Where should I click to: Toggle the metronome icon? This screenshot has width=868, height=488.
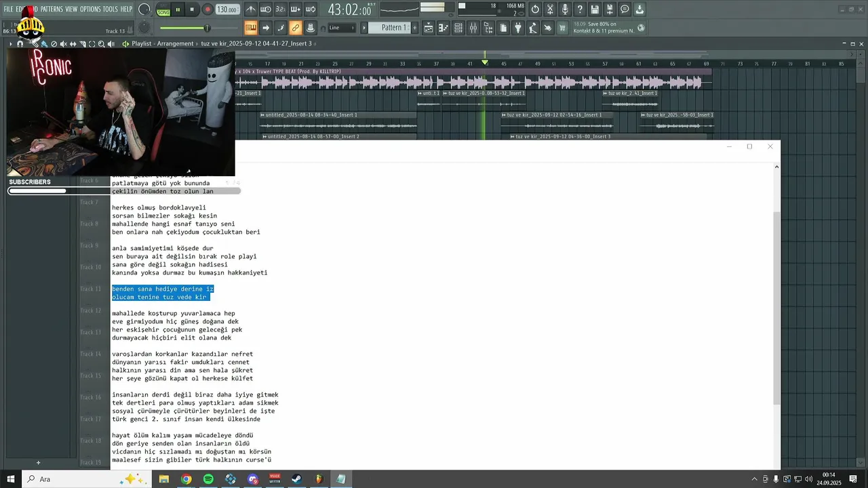click(x=251, y=9)
